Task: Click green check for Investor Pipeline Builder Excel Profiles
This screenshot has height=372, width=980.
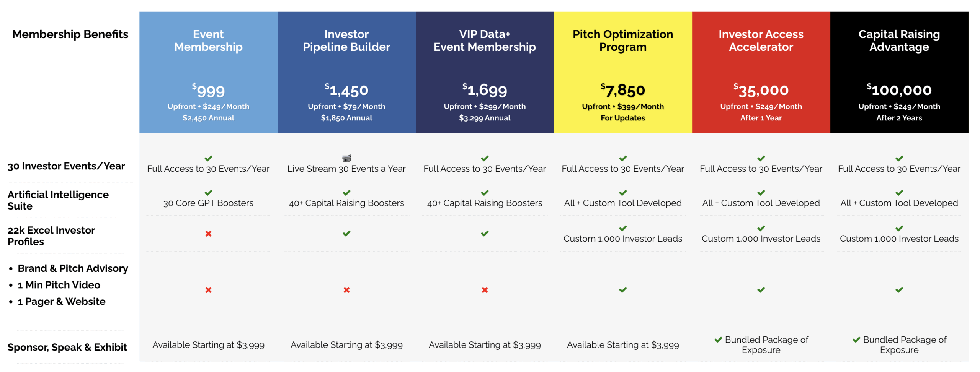Action: (346, 233)
